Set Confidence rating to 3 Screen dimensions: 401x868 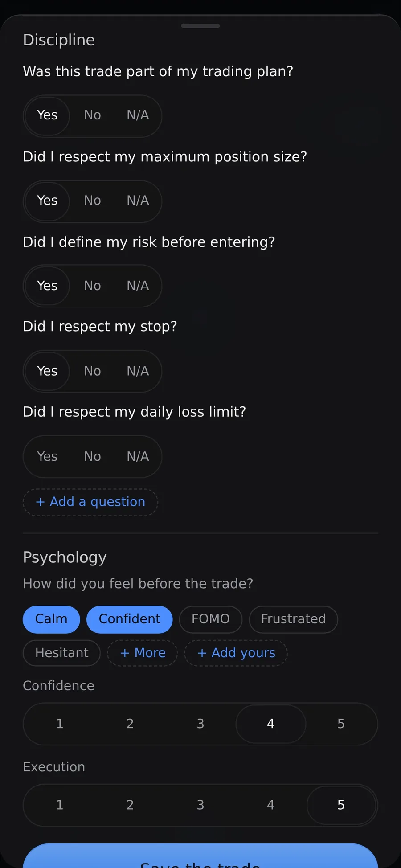point(200,724)
